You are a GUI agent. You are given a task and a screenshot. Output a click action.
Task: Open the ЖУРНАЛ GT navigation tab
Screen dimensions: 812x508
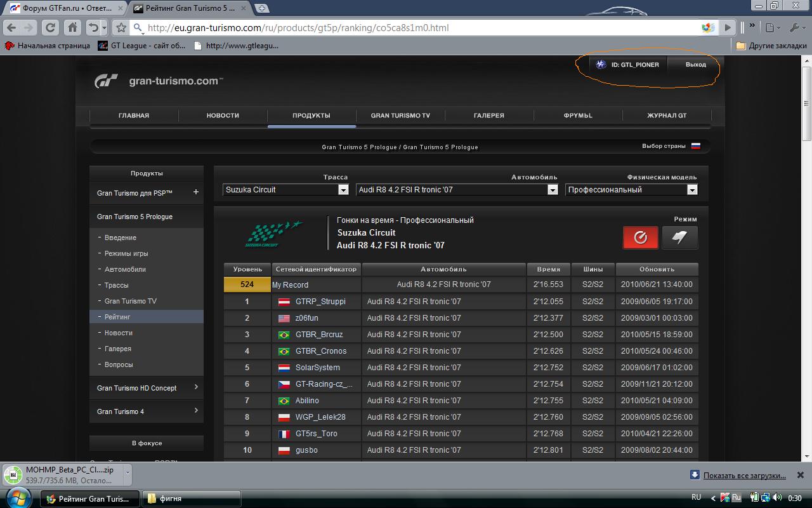(667, 116)
